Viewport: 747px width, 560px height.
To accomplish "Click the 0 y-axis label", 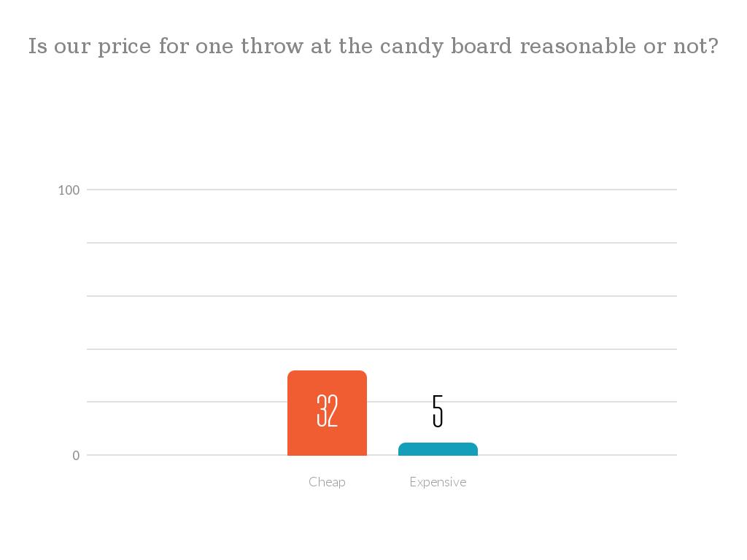I will [76, 456].
